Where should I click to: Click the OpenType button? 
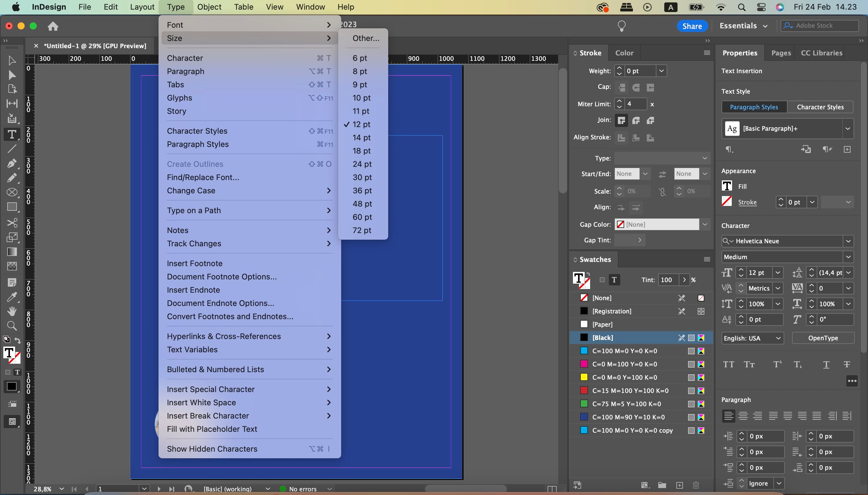click(823, 338)
